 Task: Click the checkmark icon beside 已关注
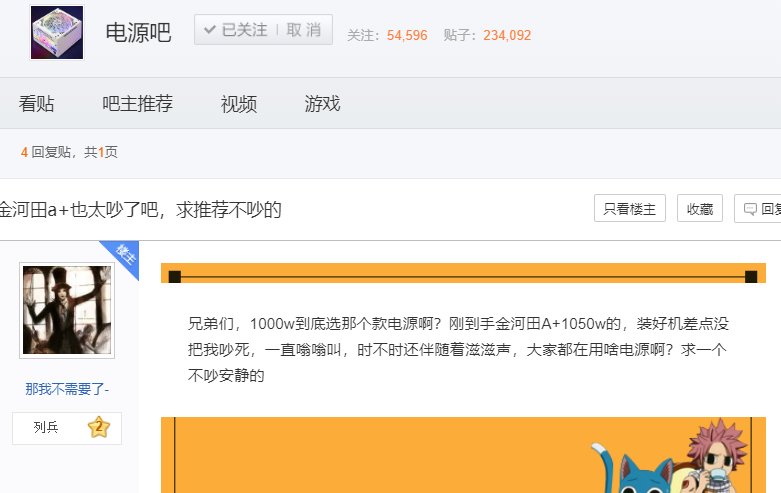[x=210, y=29]
